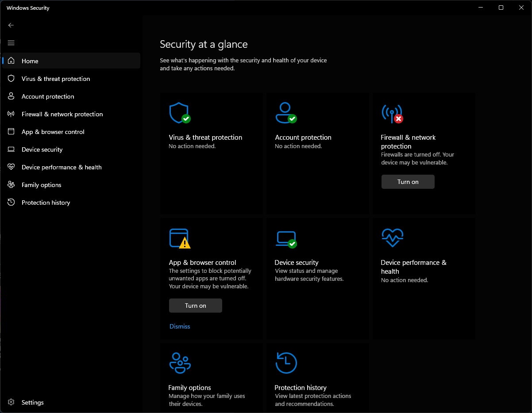Open the Device security card title
Screen dimensions: 532x413
coord(297,263)
